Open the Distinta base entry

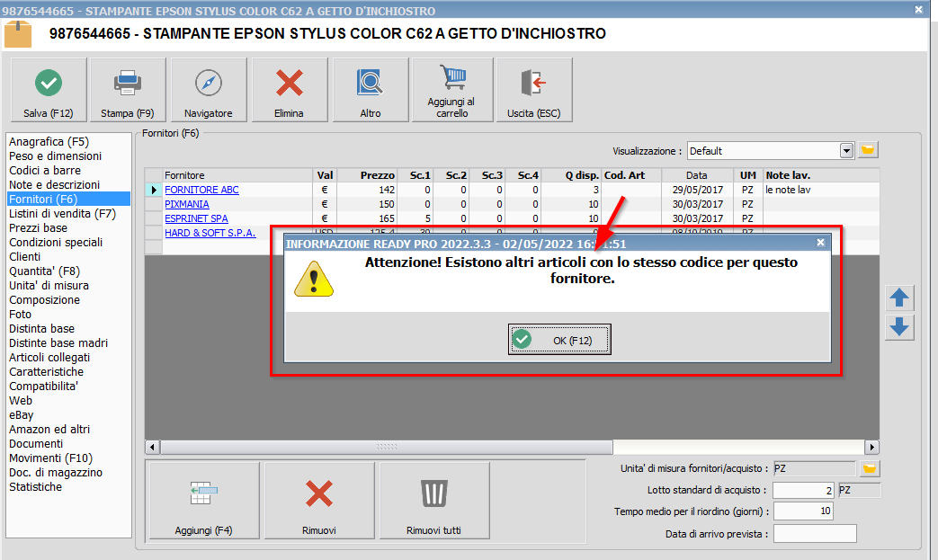42,328
